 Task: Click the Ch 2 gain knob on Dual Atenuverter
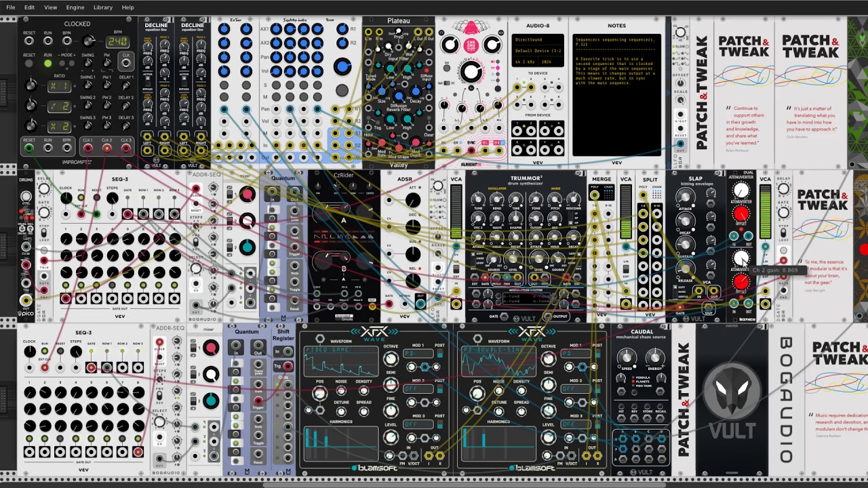point(741,258)
